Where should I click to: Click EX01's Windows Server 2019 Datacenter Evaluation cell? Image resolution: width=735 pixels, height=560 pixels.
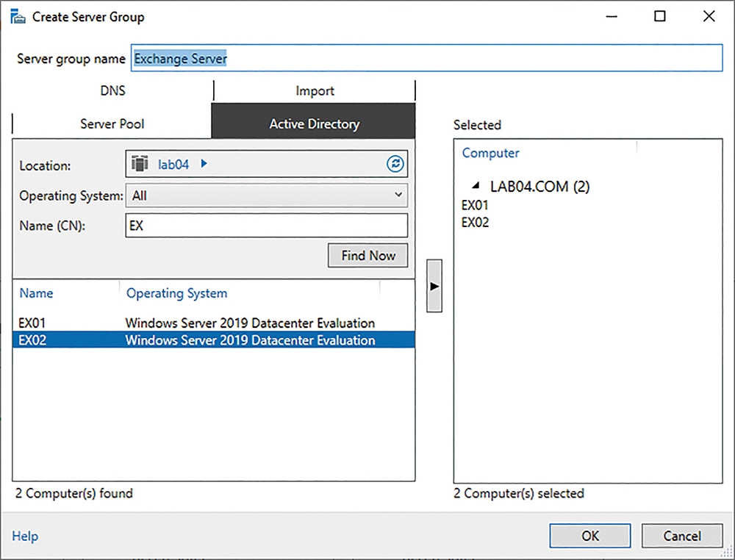250,323
